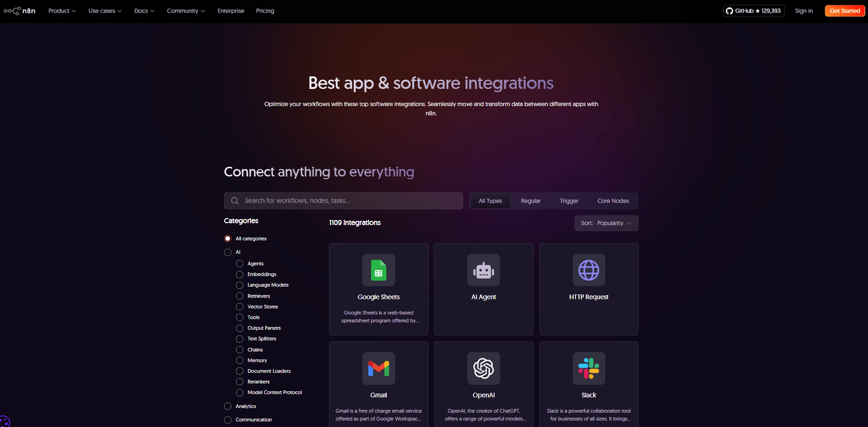Switch to the All Types tab

point(490,201)
